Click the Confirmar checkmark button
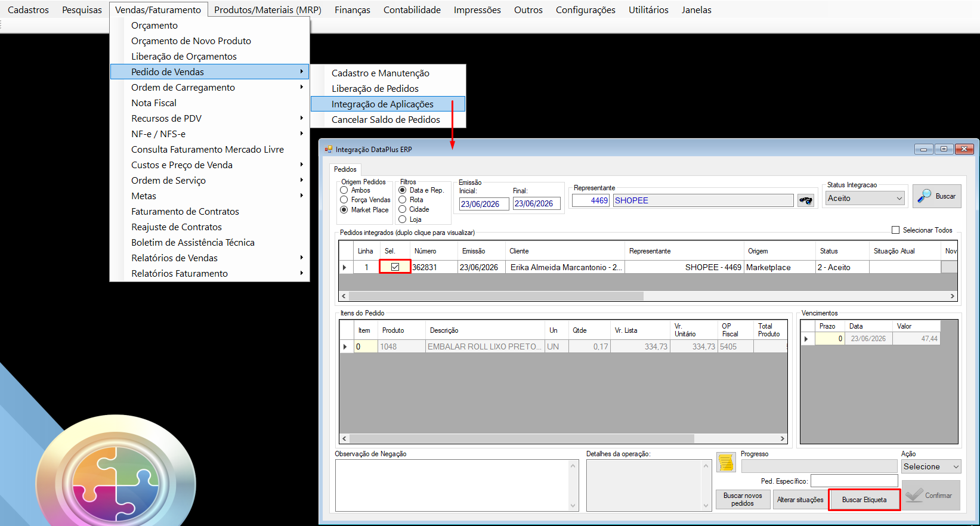Viewport: 980px width, 526px height. coord(931,496)
